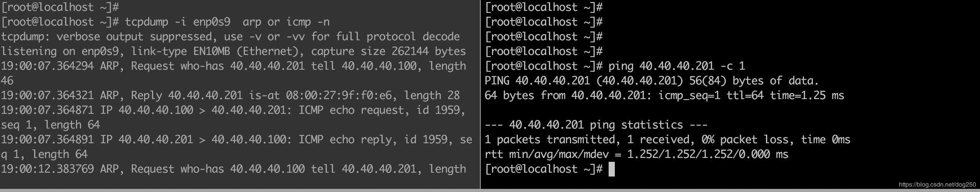The image size is (980, 192).
Task: Click the ARP Reply timestamp 19:00:07.364321
Action: pos(47,95)
